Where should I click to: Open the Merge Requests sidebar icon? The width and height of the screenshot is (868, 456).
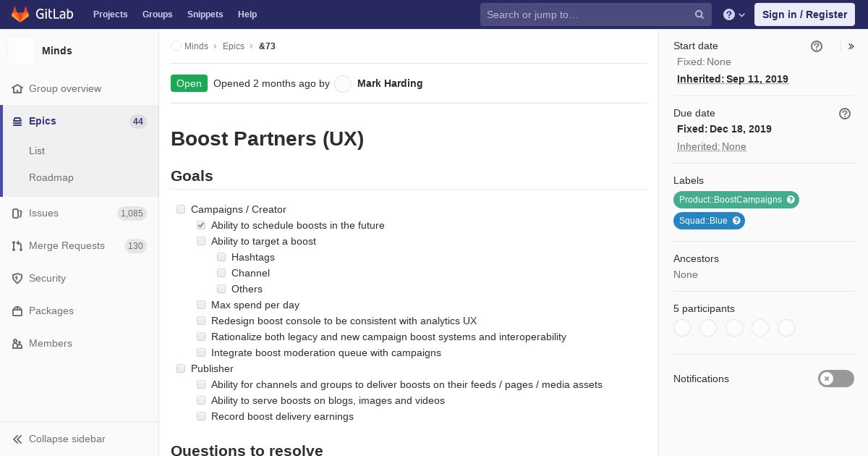(17, 246)
